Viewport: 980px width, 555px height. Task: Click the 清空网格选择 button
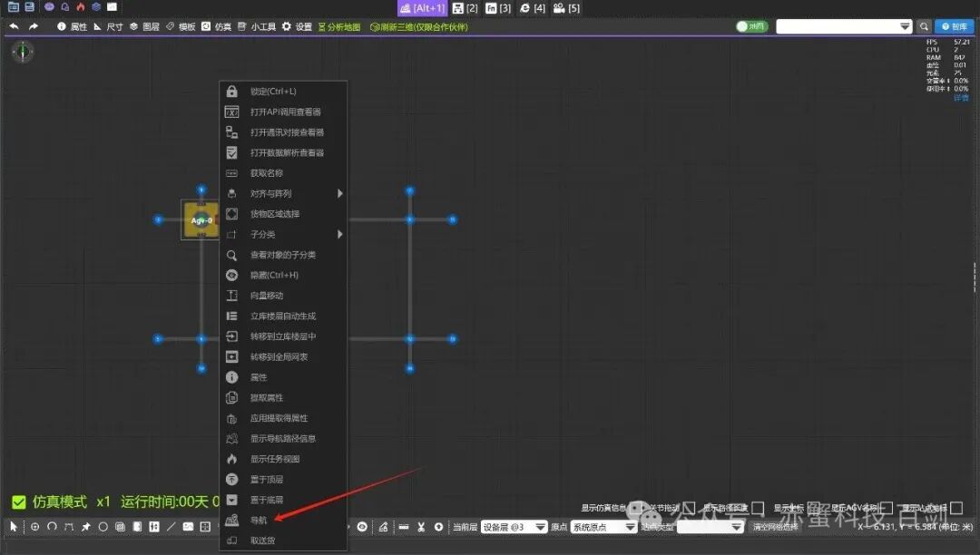[x=775, y=527]
